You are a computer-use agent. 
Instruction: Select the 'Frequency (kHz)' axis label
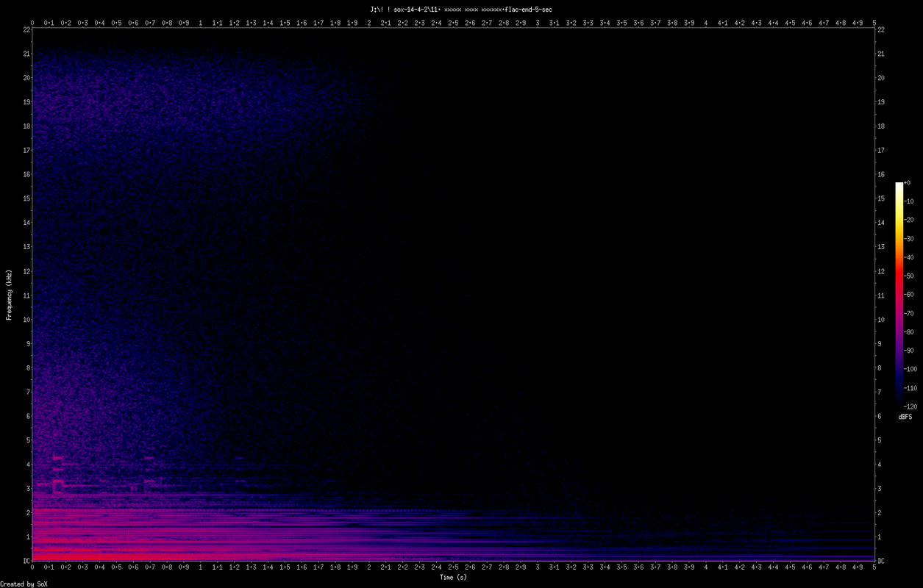[x=10, y=295]
